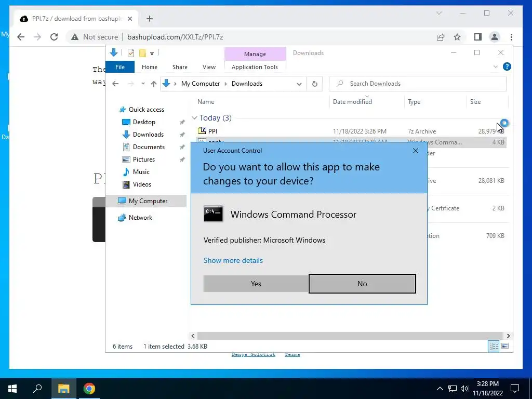532x399 pixels.
Task: Switch to the Share ribbon tab
Action: click(x=180, y=67)
